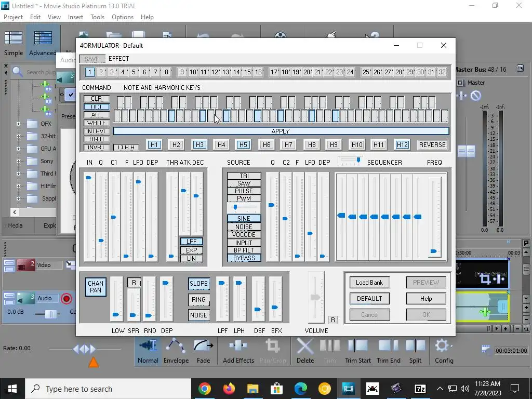The image size is (532, 399).
Task: Open the notification center icon
Action: click(515, 389)
